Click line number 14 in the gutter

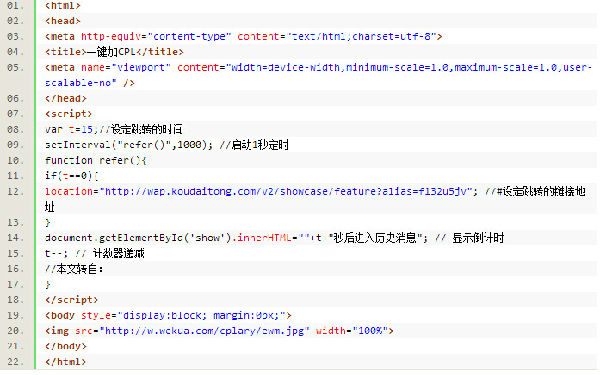point(15,238)
